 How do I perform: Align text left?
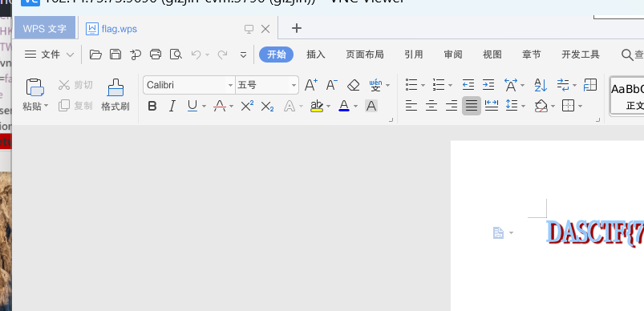[x=411, y=106]
